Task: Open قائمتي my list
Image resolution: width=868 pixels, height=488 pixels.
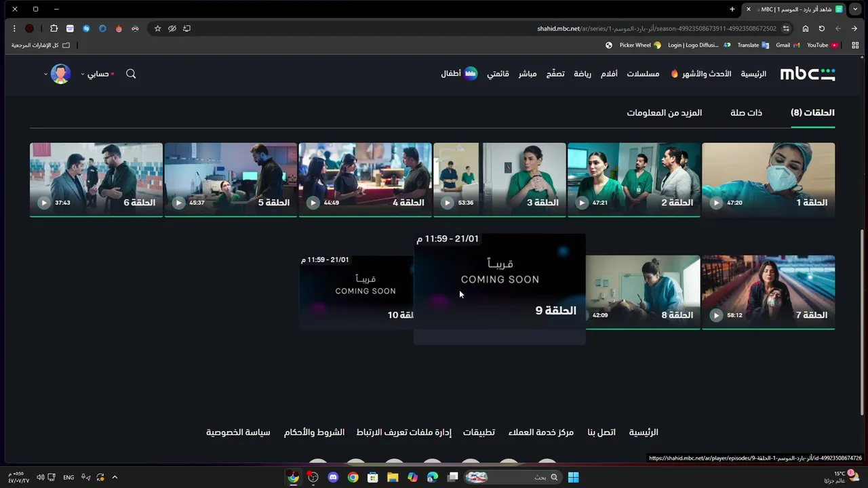Action: point(498,74)
